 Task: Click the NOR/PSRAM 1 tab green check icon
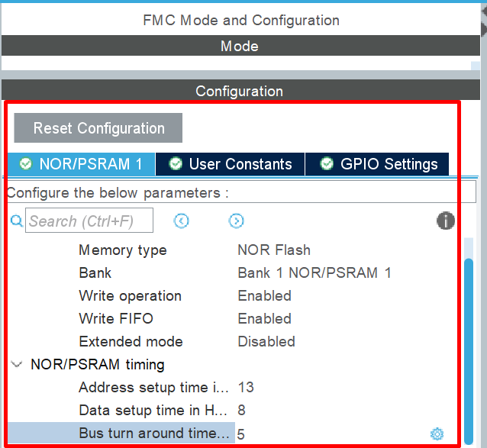(25, 163)
